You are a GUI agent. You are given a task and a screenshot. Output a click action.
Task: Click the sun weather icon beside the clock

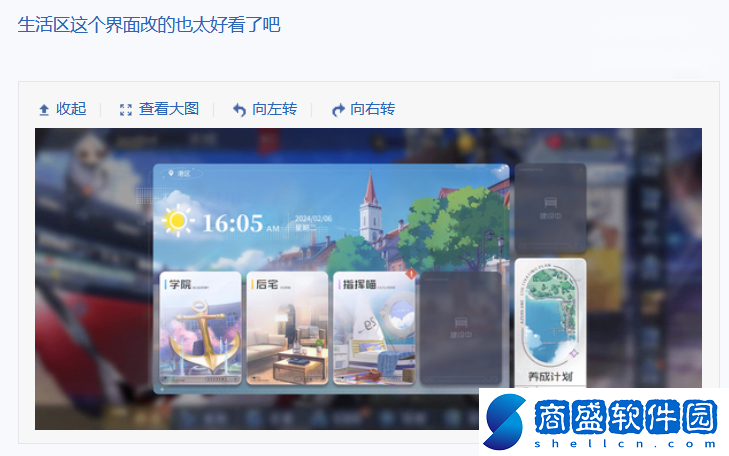[178, 220]
